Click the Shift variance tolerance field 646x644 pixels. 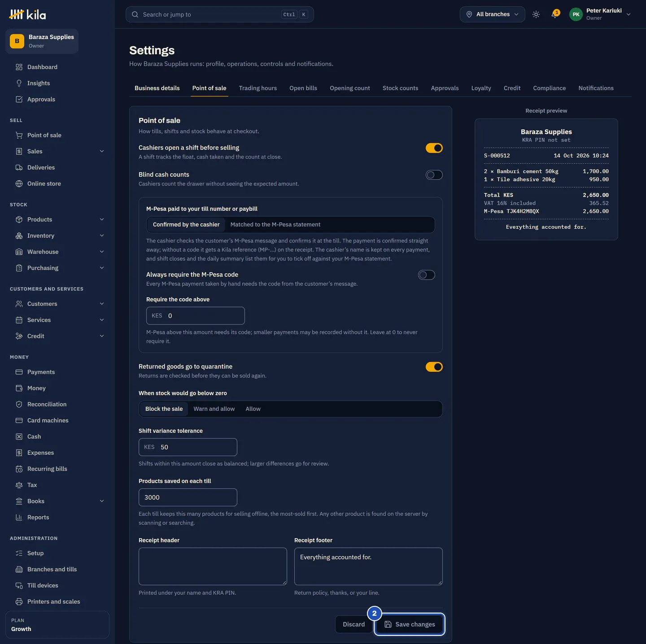coord(188,447)
